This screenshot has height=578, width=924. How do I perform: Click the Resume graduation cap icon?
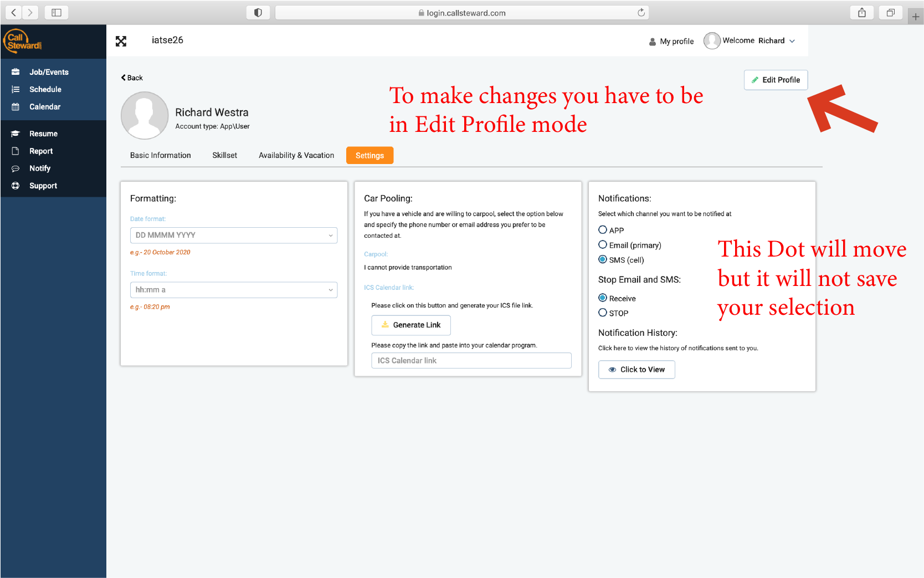pos(16,134)
